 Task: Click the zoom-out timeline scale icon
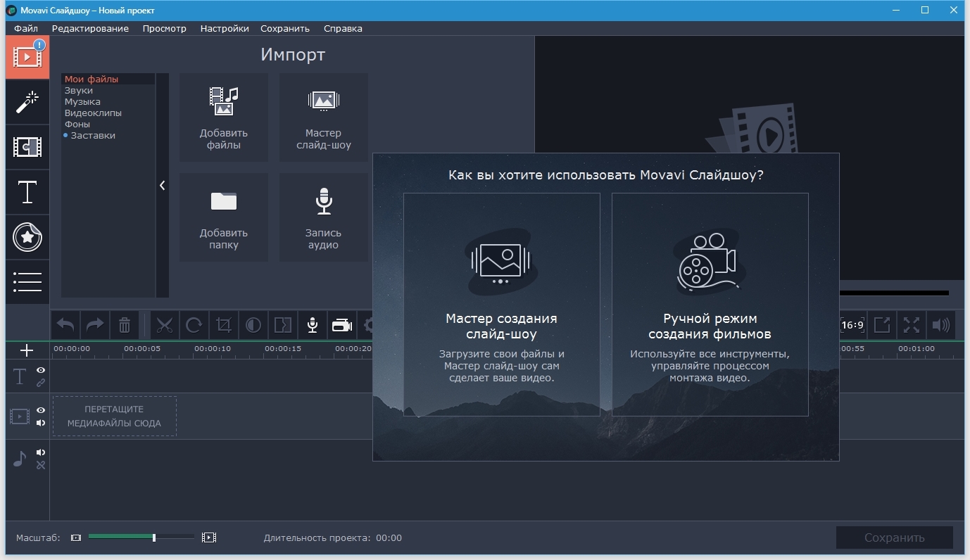76,537
